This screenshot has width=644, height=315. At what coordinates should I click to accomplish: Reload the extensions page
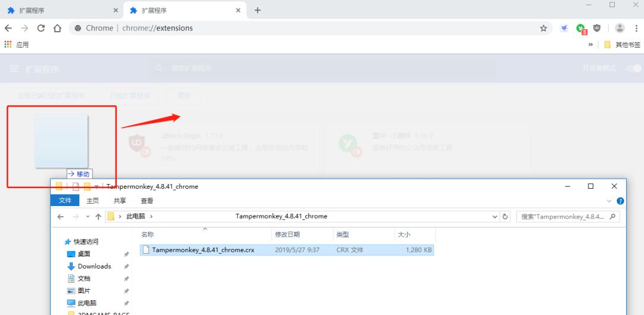(41, 28)
